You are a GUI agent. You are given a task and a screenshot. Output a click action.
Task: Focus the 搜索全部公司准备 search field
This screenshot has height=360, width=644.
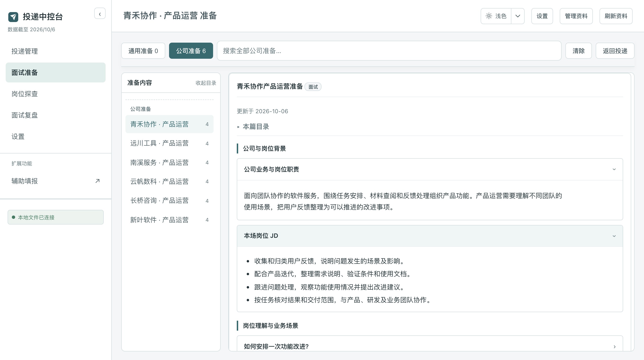click(389, 51)
